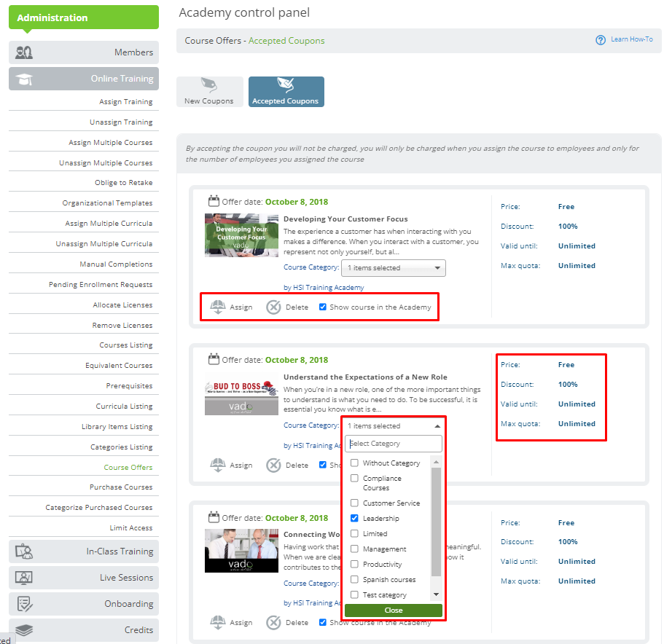Open Course Category dropdown for Developing Your Customer Focus
The height and width of the screenshot is (644, 664).
click(394, 268)
